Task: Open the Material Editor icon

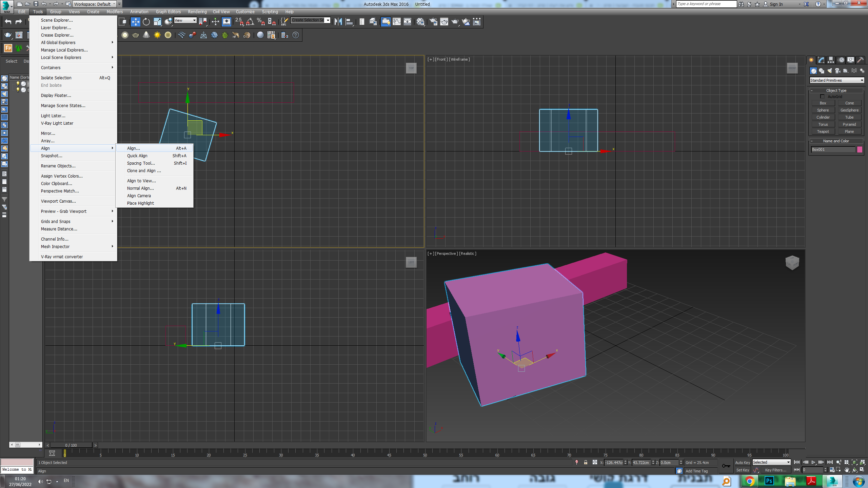Action: pyautogui.click(x=420, y=22)
